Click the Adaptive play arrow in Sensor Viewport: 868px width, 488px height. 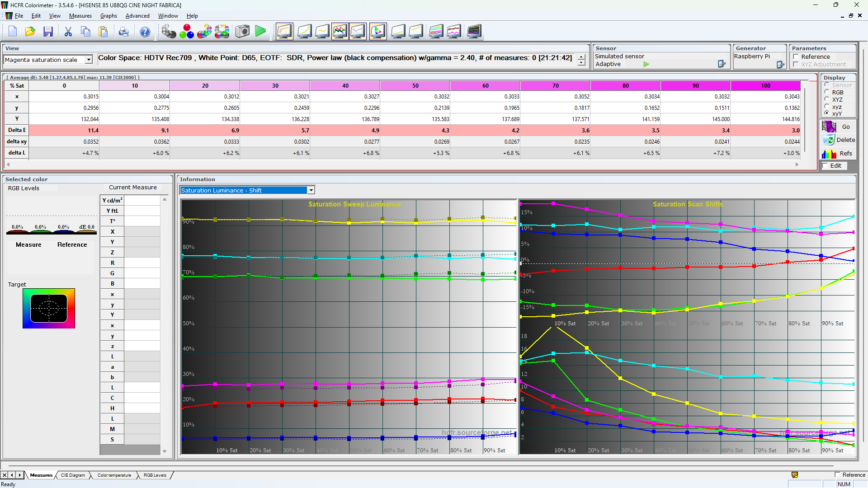tap(646, 64)
